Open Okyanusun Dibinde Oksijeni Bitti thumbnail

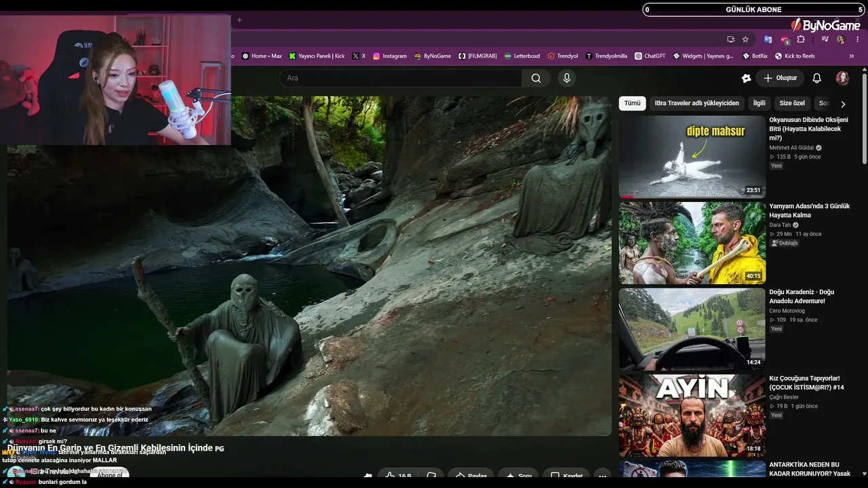pos(692,157)
